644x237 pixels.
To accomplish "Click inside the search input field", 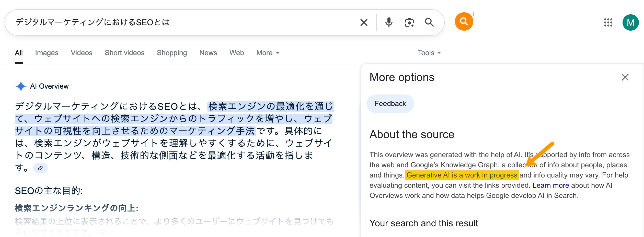I will pyautogui.click(x=179, y=22).
